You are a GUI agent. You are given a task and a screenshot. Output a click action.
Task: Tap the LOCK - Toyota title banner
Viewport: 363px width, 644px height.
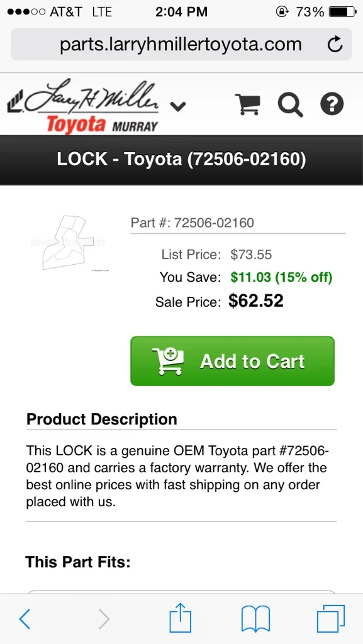click(181, 159)
